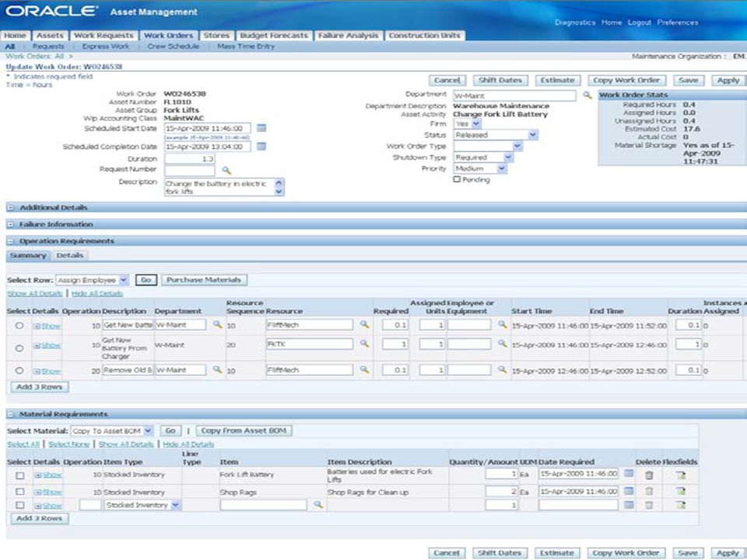Search department for Get New Batte operation row
The width and height of the screenshot is (747, 560).
click(217, 325)
